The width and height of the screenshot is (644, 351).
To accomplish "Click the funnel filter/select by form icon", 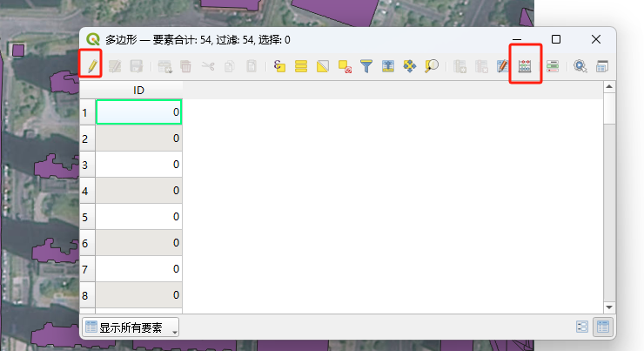I will [x=366, y=65].
